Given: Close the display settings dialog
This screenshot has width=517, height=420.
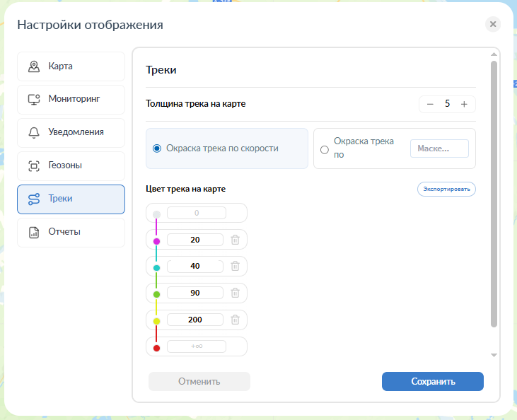Looking at the screenshot, I should 493,24.
